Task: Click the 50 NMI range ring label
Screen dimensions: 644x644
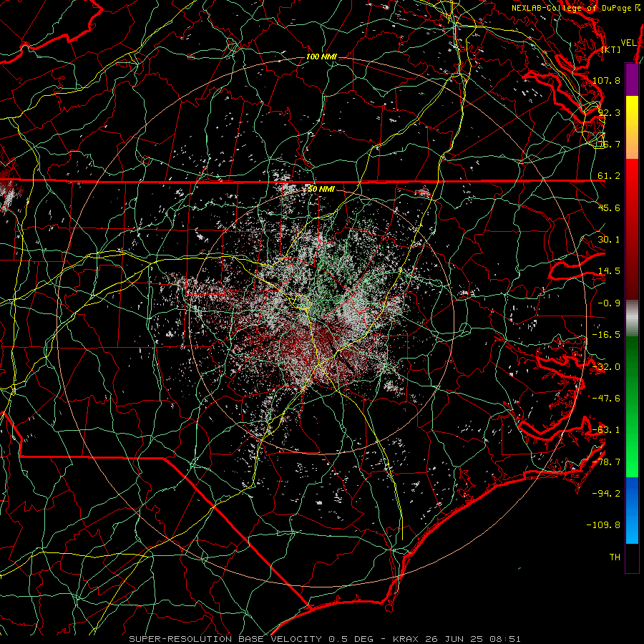Action: click(x=321, y=189)
